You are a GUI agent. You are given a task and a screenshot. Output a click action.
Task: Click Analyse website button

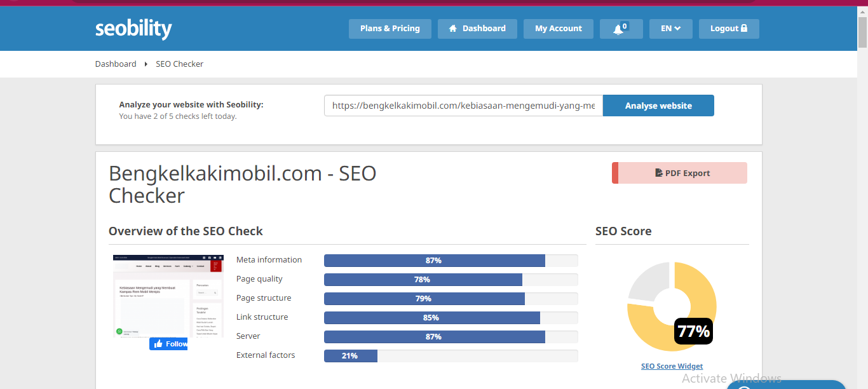[x=658, y=106]
